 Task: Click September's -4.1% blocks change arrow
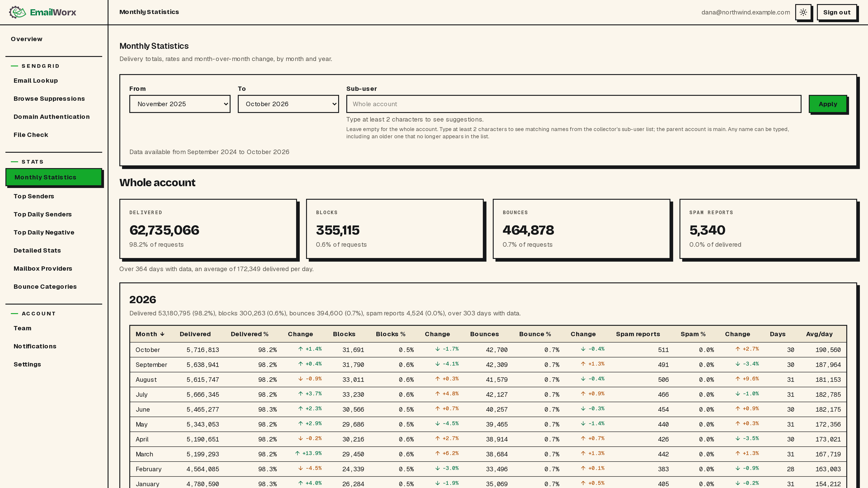[x=437, y=364]
